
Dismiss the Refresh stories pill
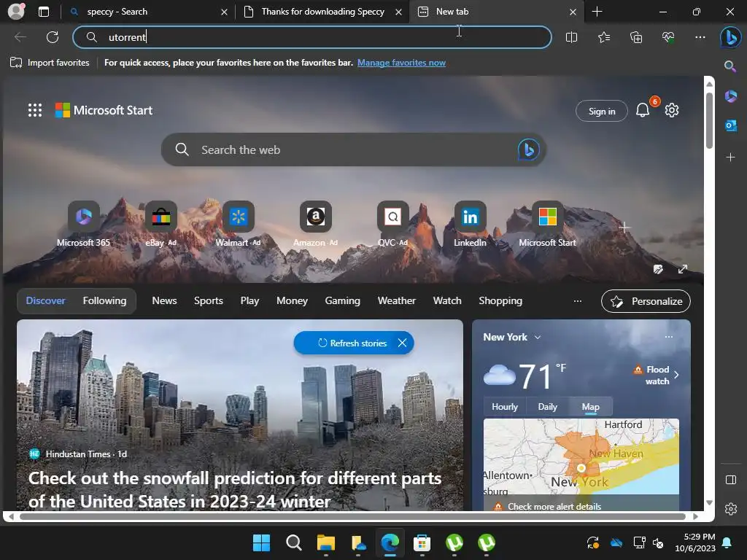(402, 343)
